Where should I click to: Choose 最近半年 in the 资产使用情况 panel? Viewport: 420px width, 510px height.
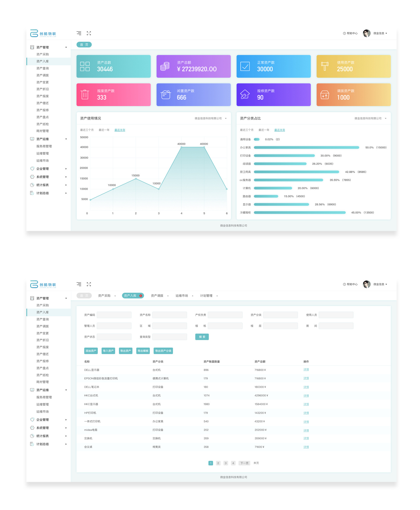coord(120,130)
